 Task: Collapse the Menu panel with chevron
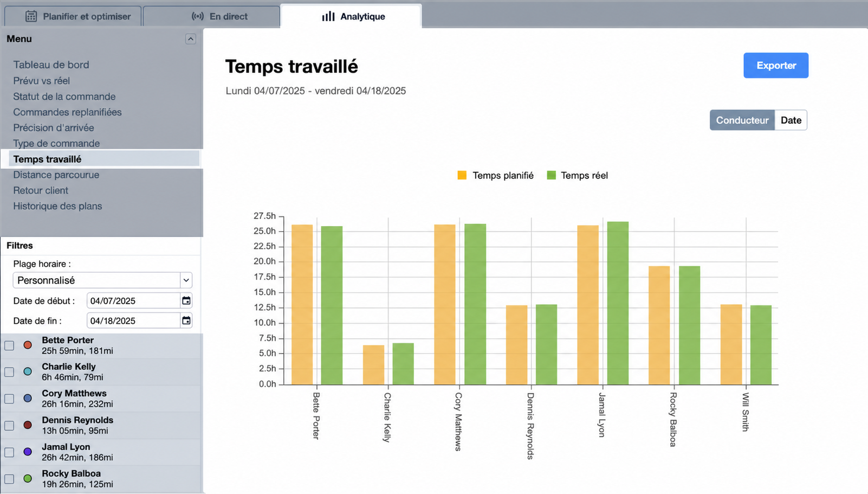tap(190, 39)
